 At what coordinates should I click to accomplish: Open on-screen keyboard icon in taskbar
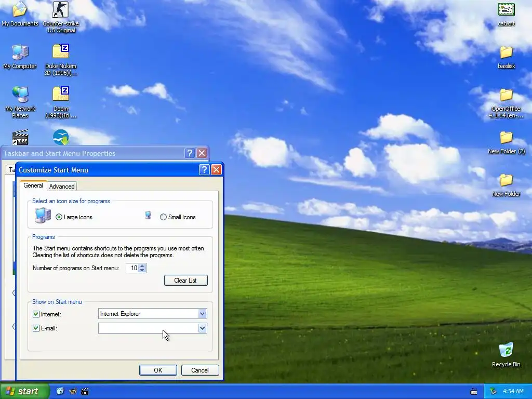[474, 392]
